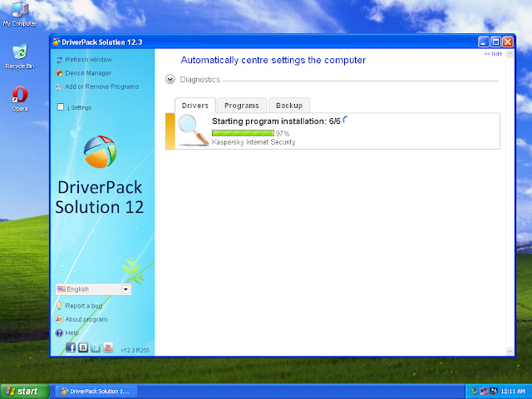532x399 pixels.
Task: Collapse the Diagnostics section chevron
Action: 170,80
